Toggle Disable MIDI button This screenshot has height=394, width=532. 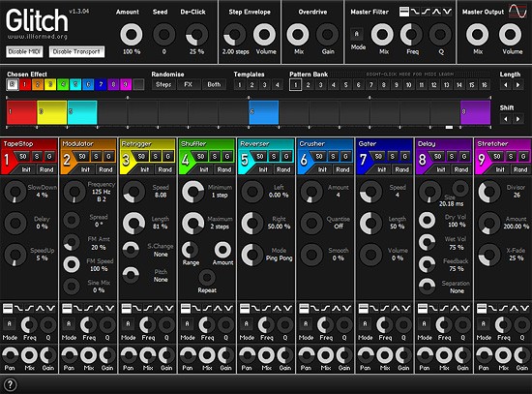click(24, 51)
